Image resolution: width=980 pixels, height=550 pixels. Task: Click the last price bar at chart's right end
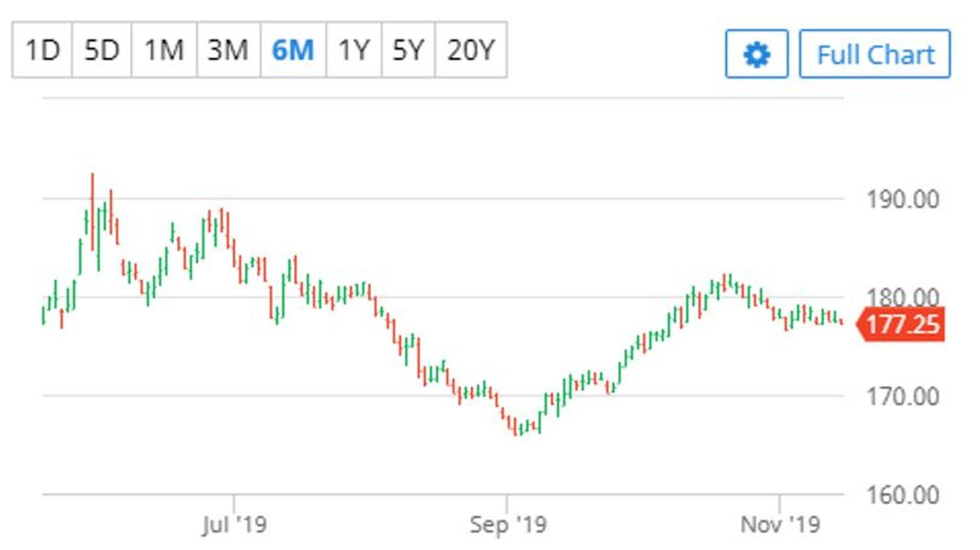tap(841, 322)
